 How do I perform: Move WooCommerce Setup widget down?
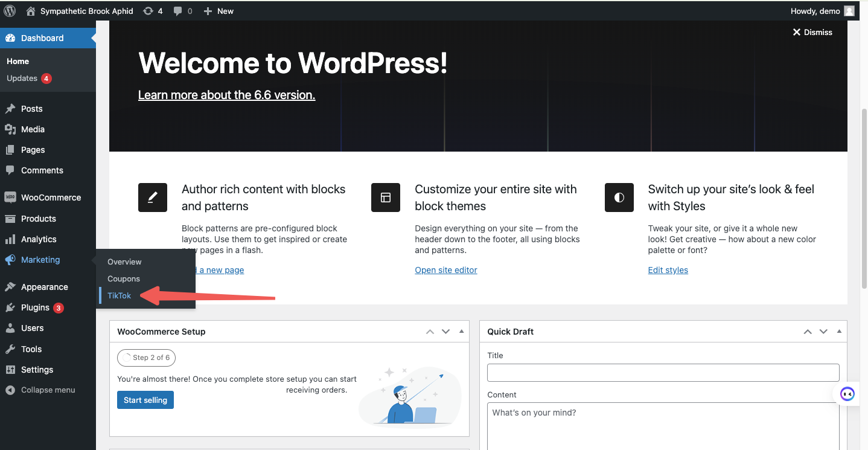(x=445, y=332)
